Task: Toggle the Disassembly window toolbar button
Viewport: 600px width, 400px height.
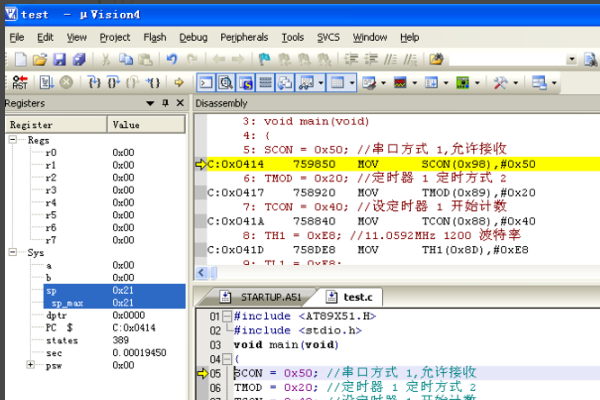Action: [x=226, y=83]
